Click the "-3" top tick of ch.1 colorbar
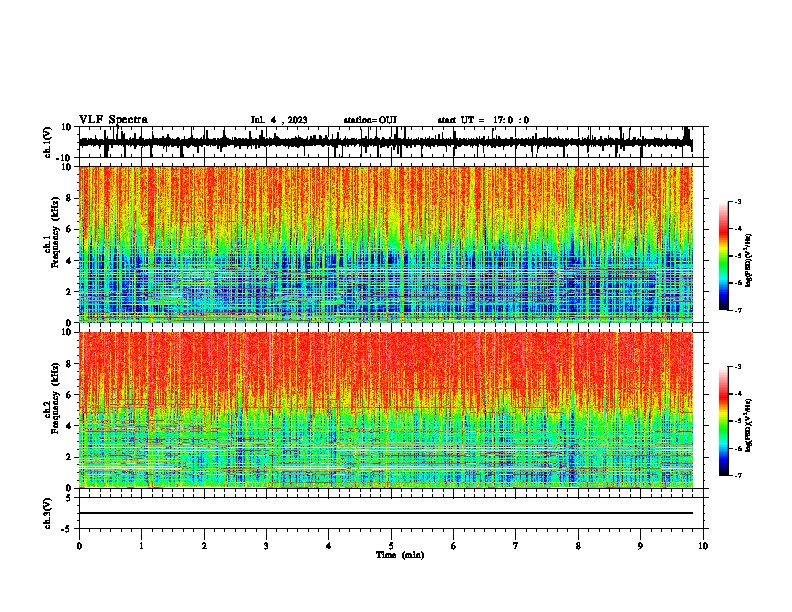Image resolution: width=792 pixels, height=612 pixels. point(738,202)
